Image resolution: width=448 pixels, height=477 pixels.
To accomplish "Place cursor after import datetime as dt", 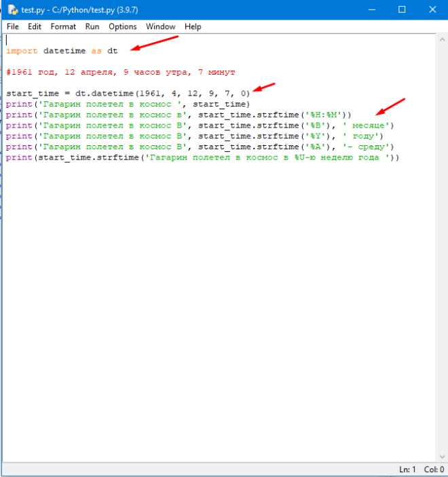I will coord(118,51).
